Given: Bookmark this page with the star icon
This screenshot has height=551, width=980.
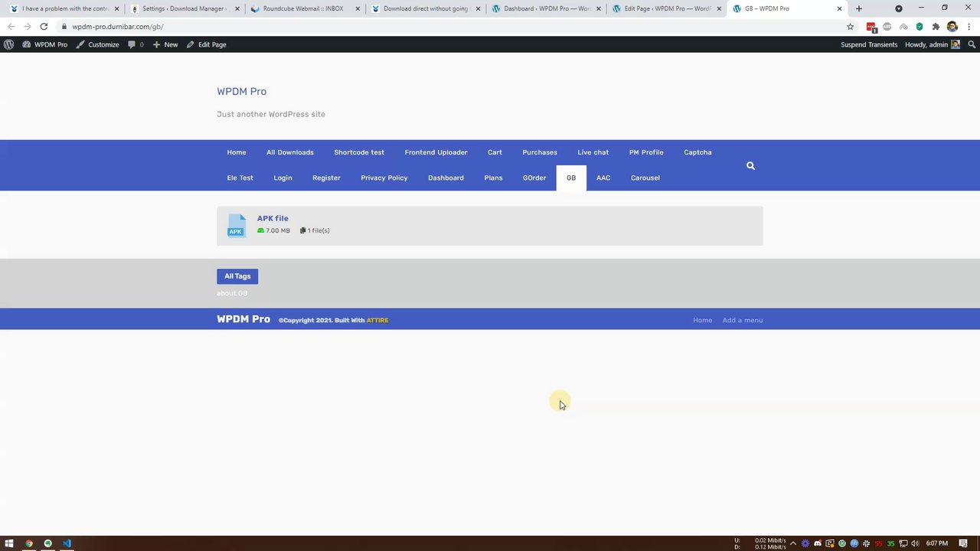Looking at the screenshot, I should [850, 27].
